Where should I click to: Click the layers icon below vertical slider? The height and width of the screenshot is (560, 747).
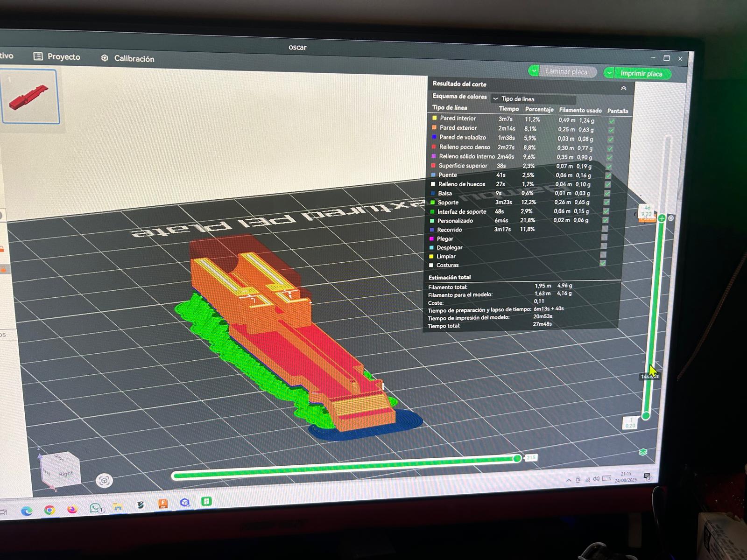[643, 452]
